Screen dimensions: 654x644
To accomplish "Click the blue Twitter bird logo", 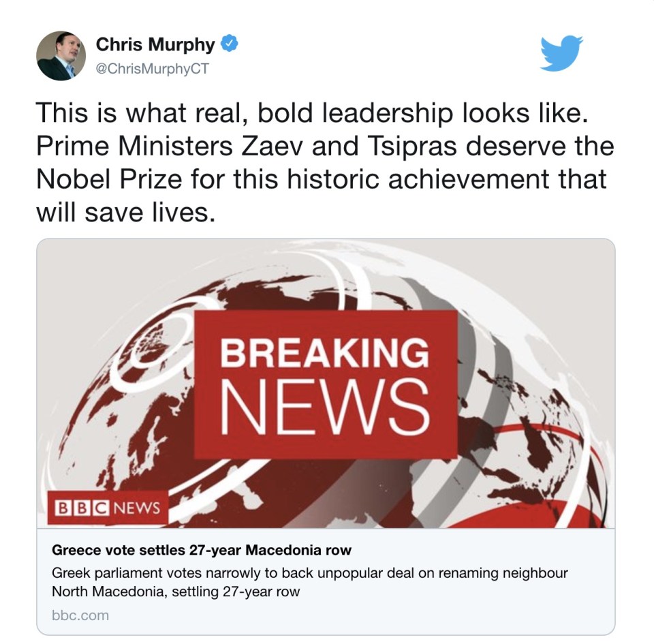I will coord(561,53).
